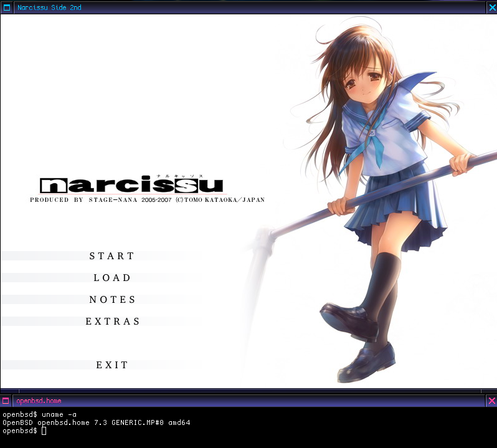
Task: Click the OpenBSD 7.3 uname output line
Action: point(97,422)
